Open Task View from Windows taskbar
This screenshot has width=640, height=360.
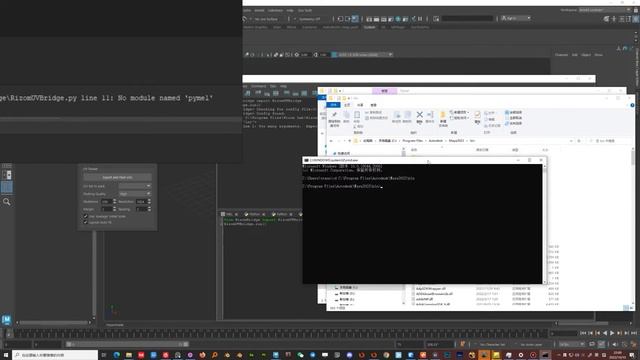click(x=104, y=355)
